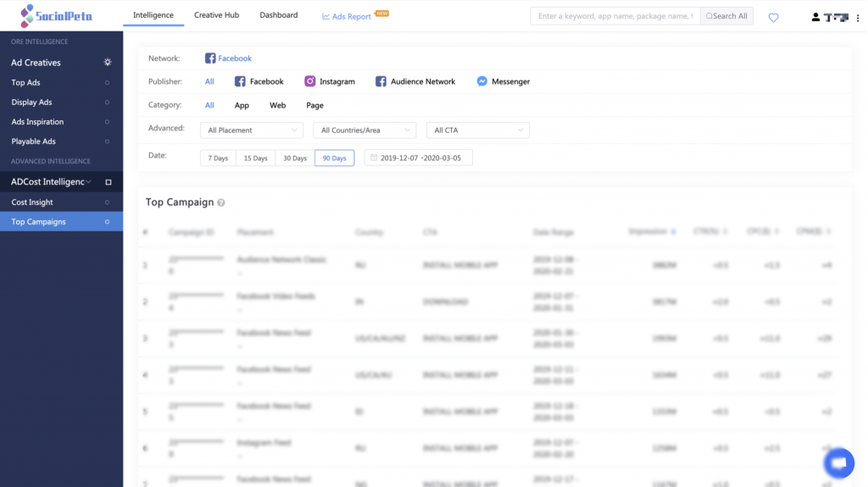Image resolution: width=868 pixels, height=487 pixels.
Task: Open the chat support bubble
Action: click(839, 462)
